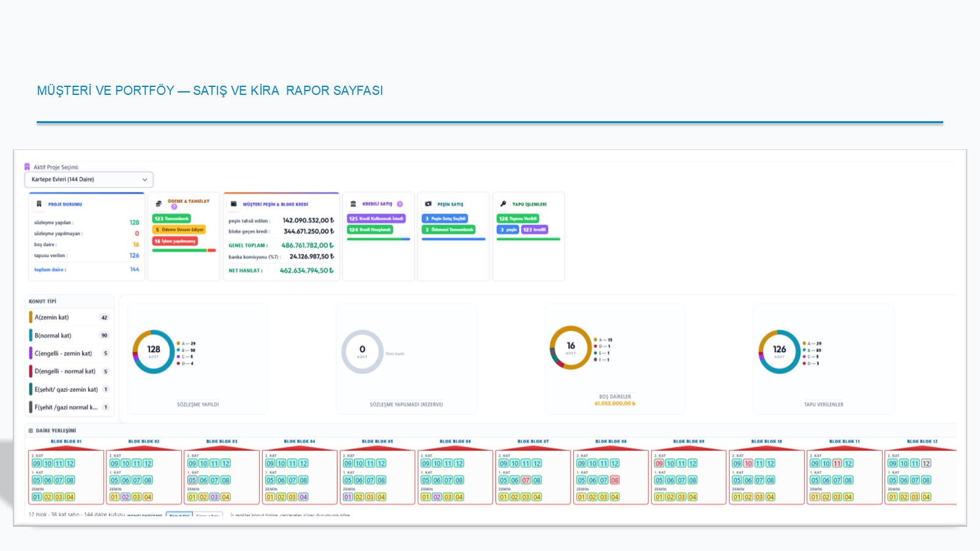Screen dimensions: 980x551
Task: Click the key icon beside Tapu İşlemleri
Action: point(503,204)
